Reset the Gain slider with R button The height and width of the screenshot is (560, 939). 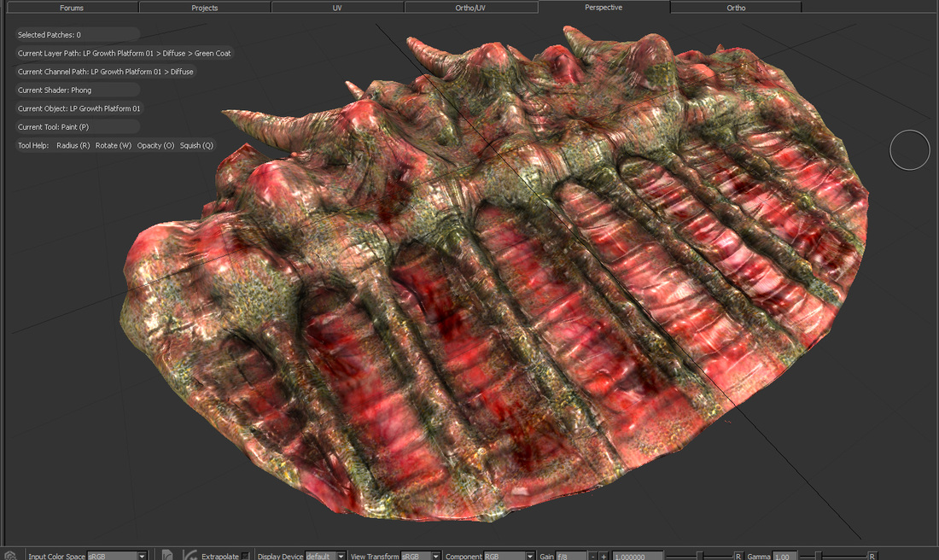(738, 556)
